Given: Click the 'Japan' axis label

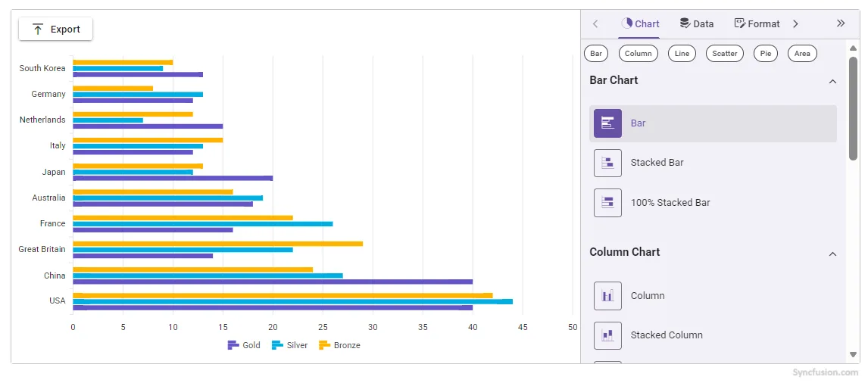Looking at the screenshot, I should 54,172.
